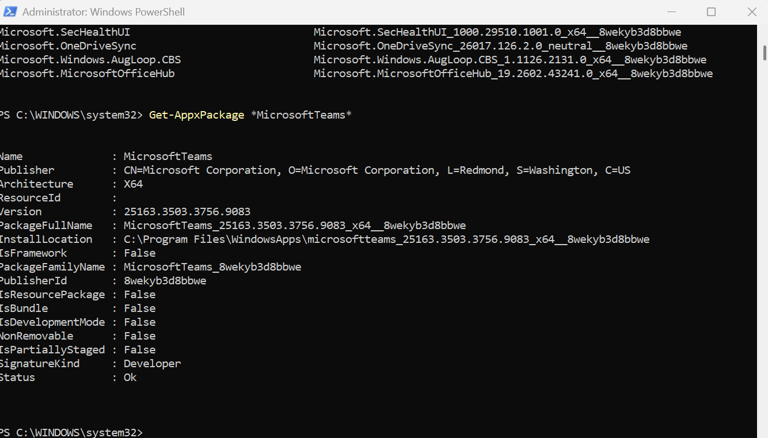Viewport: 768px width, 438px height.
Task: Click the IsResourcePackage value 'False'
Action: click(x=140, y=294)
